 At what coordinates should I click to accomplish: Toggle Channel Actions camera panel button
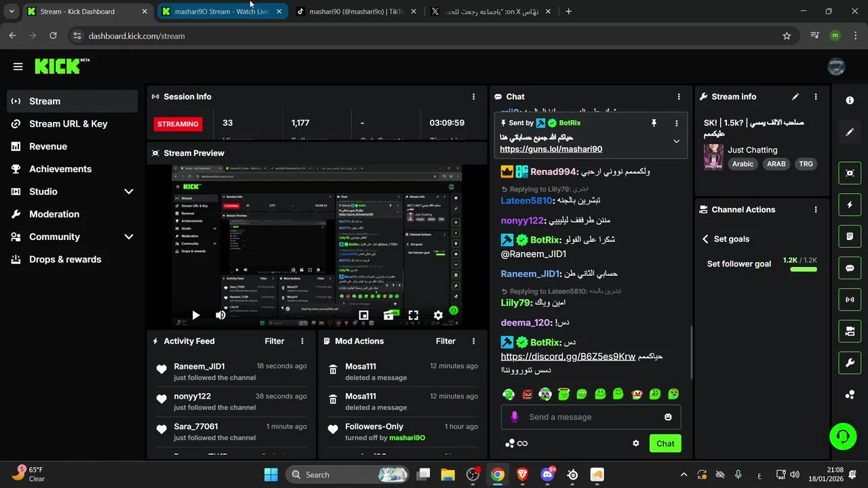pos(850,331)
